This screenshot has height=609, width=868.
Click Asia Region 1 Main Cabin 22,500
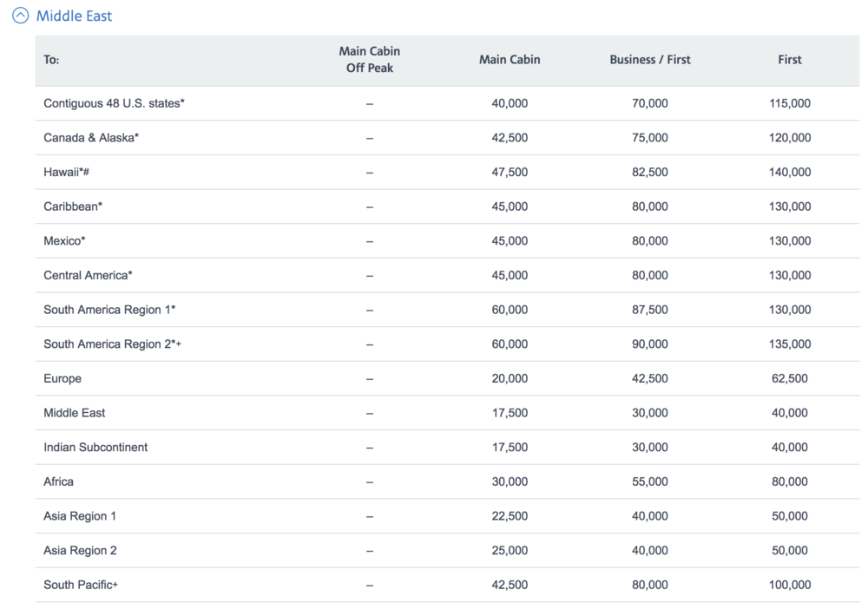coord(510,516)
